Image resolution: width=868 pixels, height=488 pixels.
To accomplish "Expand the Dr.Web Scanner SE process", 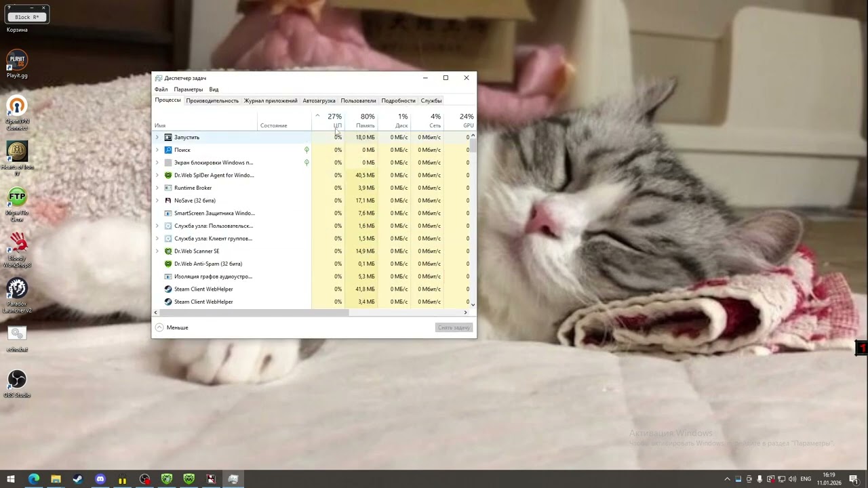I will [x=157, y=251].
